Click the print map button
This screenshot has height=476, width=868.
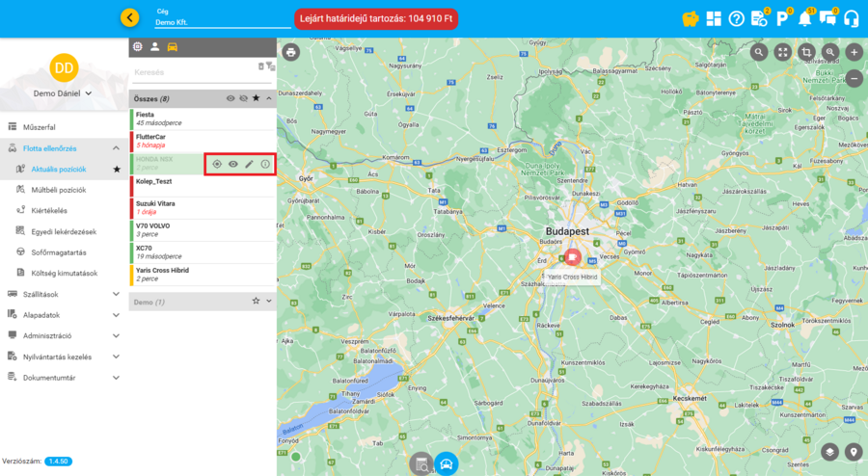pyautogui.click(x=291, y=52)
